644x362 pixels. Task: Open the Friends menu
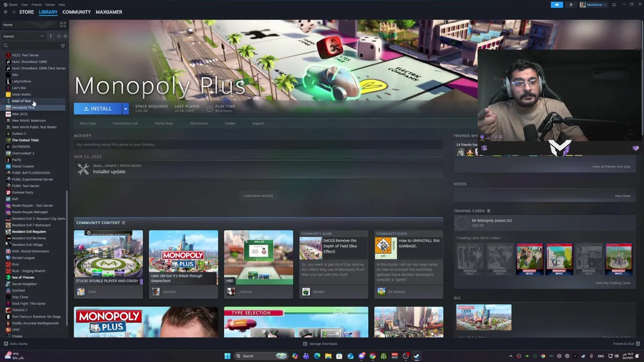[x=36, y=5]
